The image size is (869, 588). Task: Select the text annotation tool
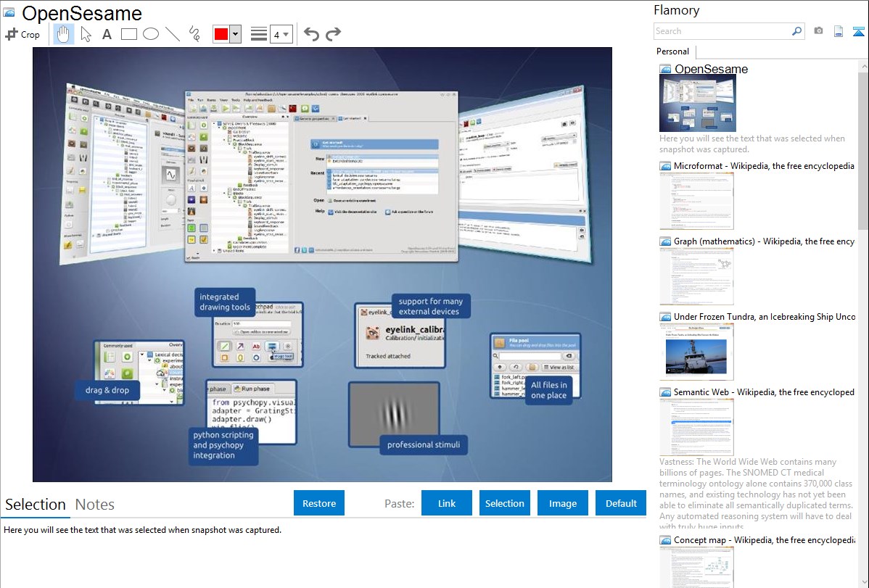(107, 34)
